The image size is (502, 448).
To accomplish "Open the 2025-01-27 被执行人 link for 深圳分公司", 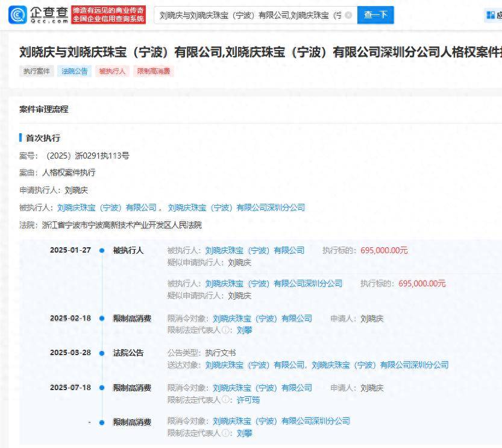I will click(x=274, y=283).
